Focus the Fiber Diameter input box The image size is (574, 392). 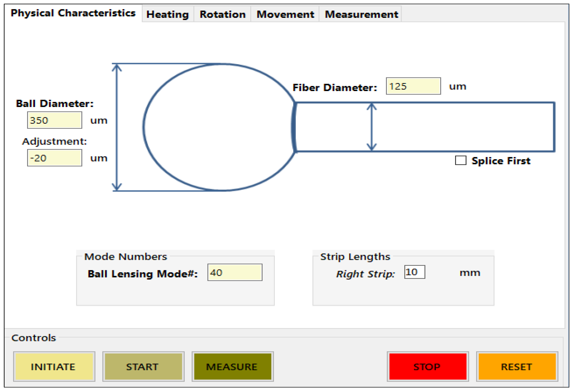pos(413,86)
